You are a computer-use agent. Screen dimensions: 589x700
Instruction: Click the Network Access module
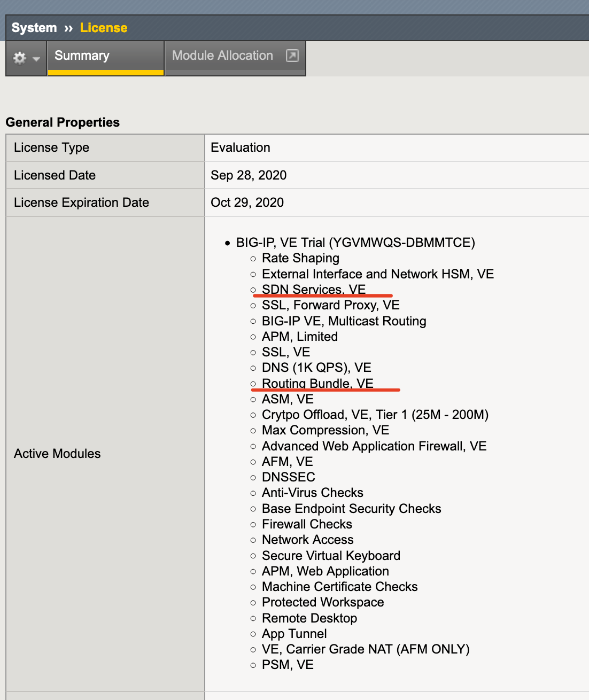(308, 540)
